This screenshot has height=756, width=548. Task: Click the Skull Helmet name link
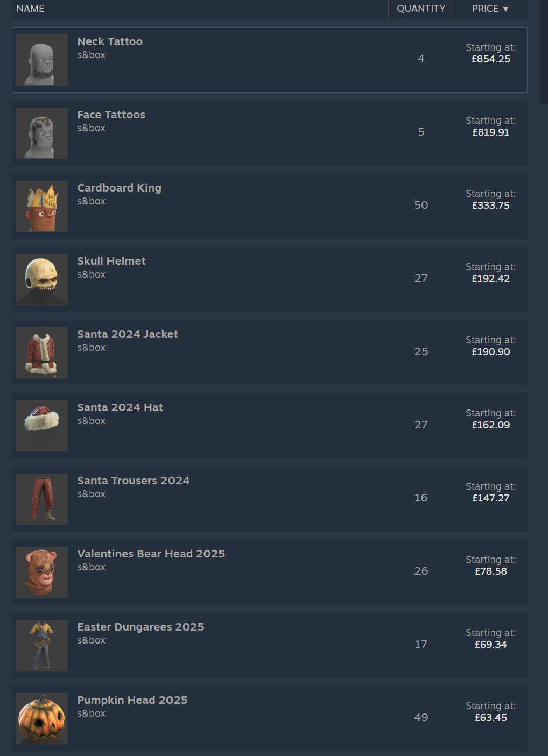111,261
